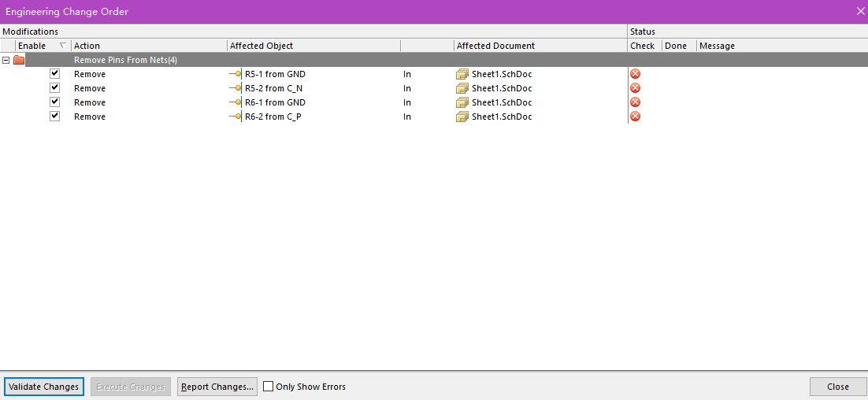Uncheck the Enable box for R6-1 from GND

pos(54,102)
